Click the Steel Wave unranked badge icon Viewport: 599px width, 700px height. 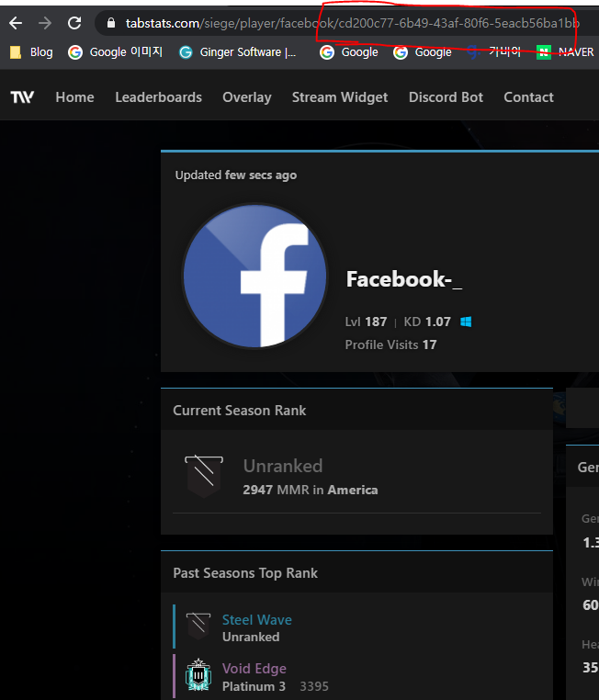[x=198, y=627]
